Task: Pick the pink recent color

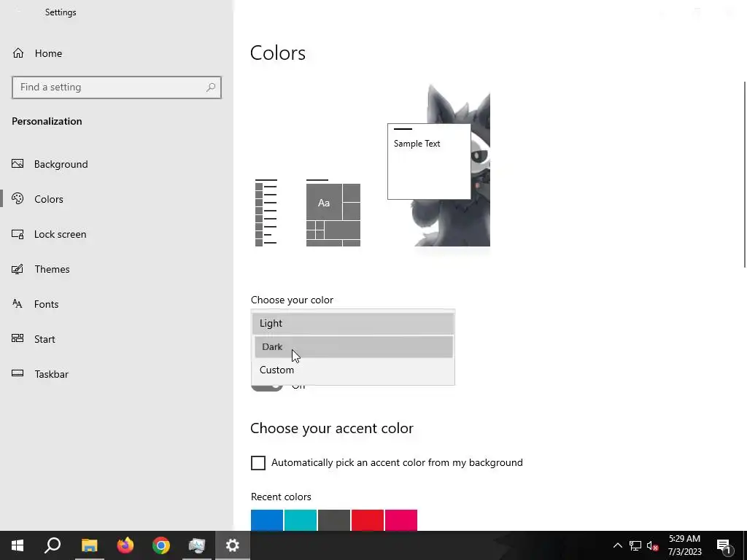Action: 401,520
